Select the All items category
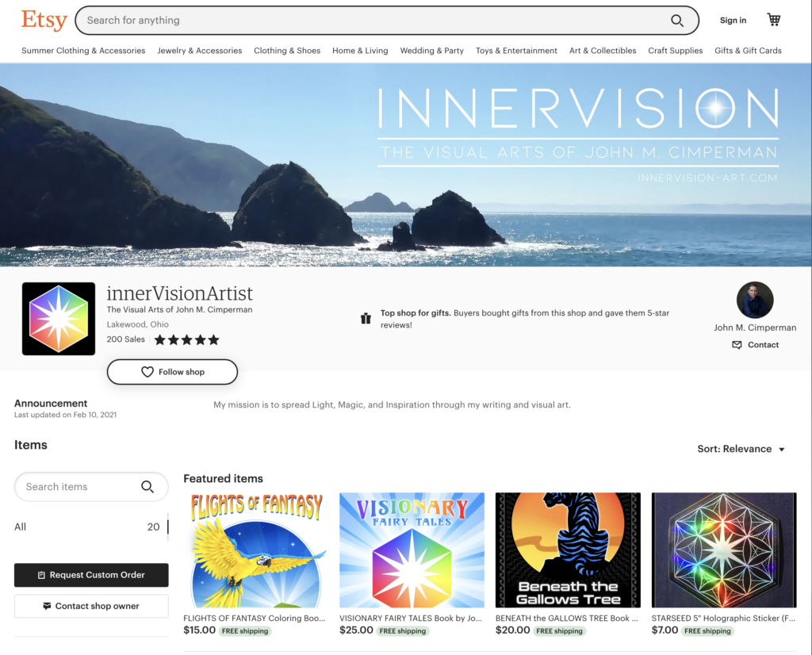 (x=87, y=527)
